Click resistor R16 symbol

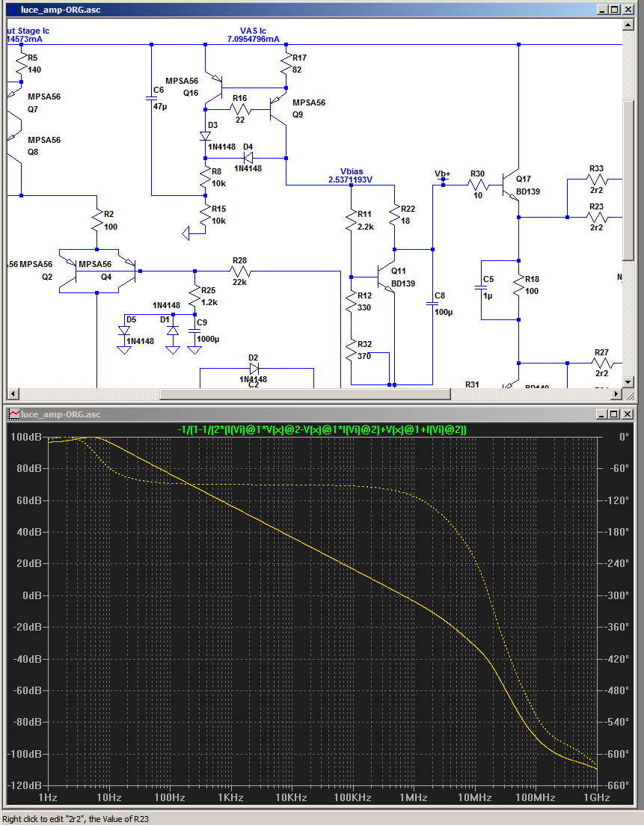[240, 109]
